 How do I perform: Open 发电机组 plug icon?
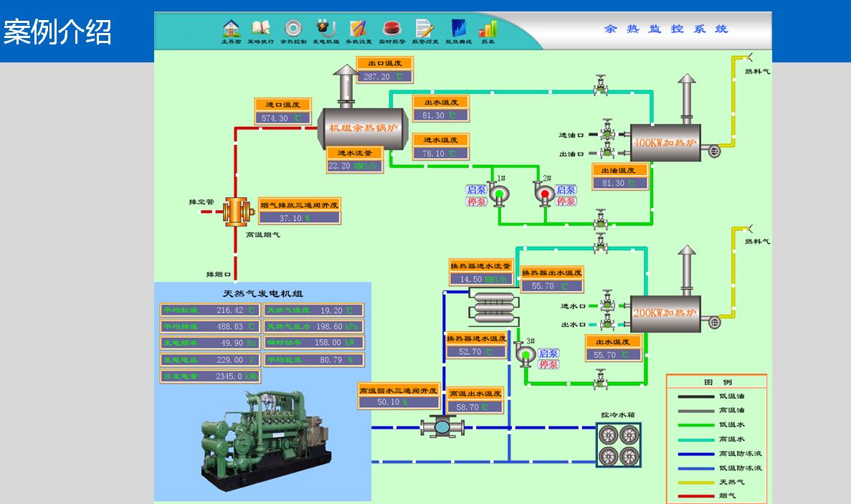pyautogui.click(x=325, y=29)
